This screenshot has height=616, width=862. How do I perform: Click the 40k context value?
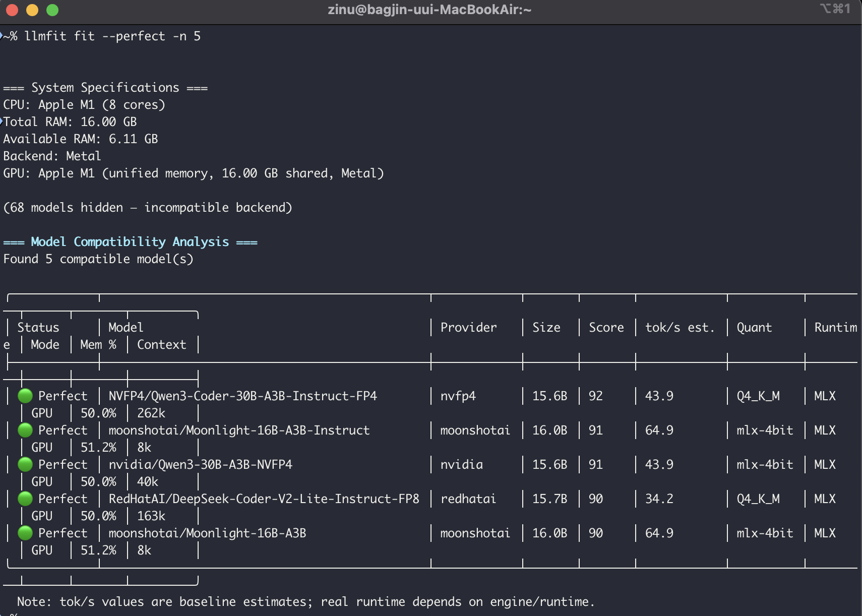(x=148, y=482)
